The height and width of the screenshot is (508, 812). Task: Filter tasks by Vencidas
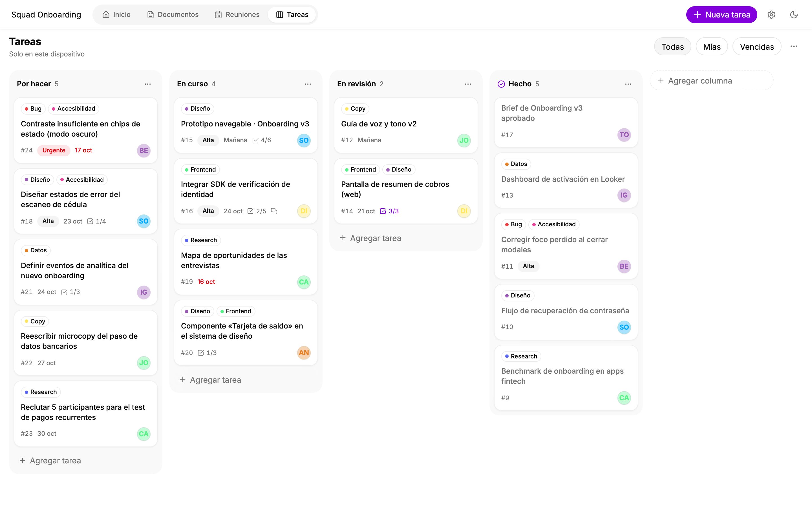click(x=757, y=46)
